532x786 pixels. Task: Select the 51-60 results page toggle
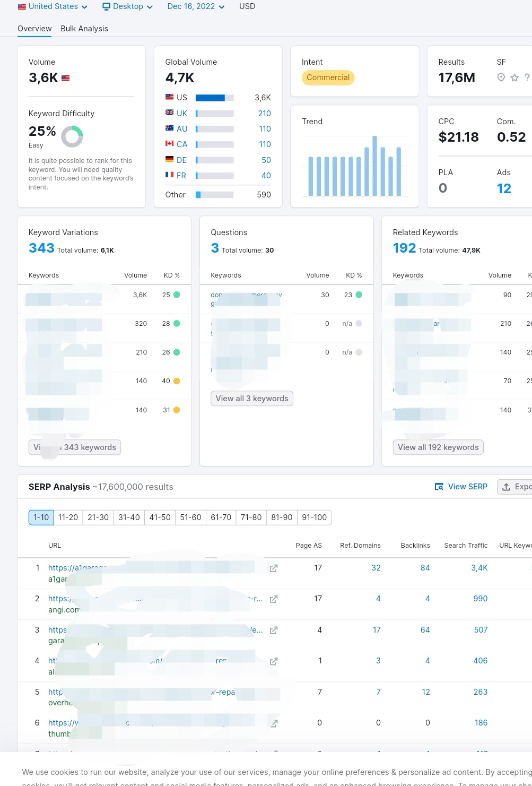click(x=190, y=517)
